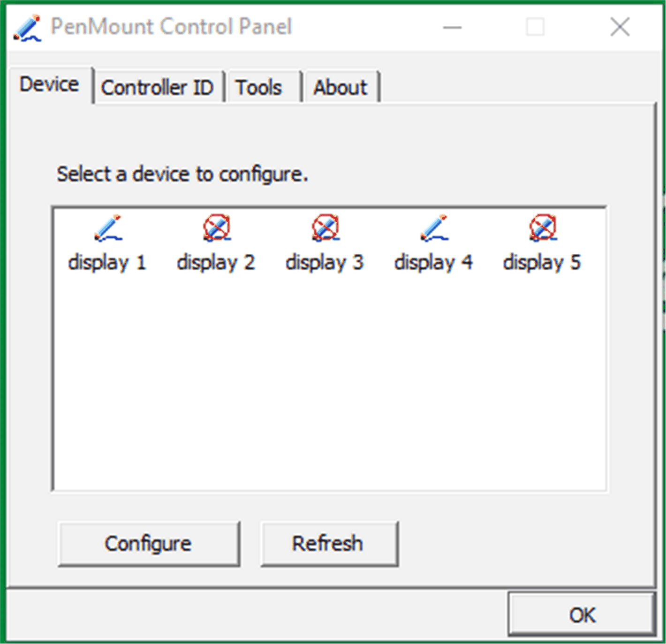Click the display 2 label text

216,262
